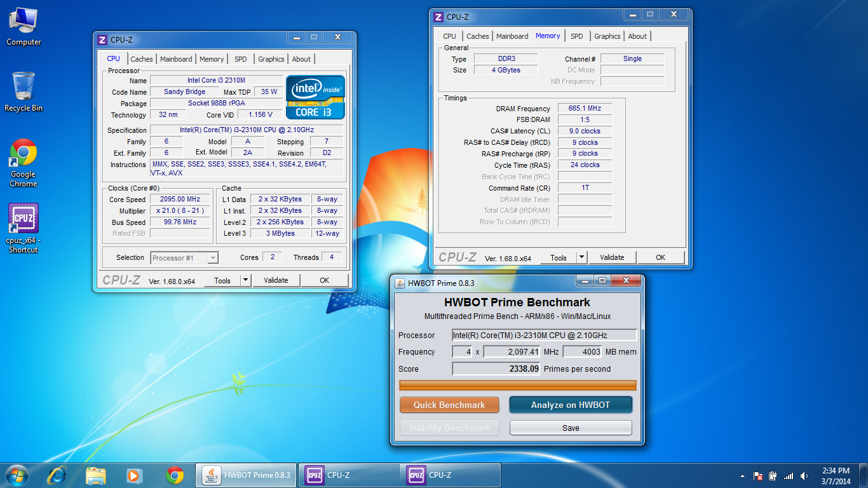
Task: Launch Google Chrome desktop shortcut
Action: pyautogui.click(x=24, y=163)
